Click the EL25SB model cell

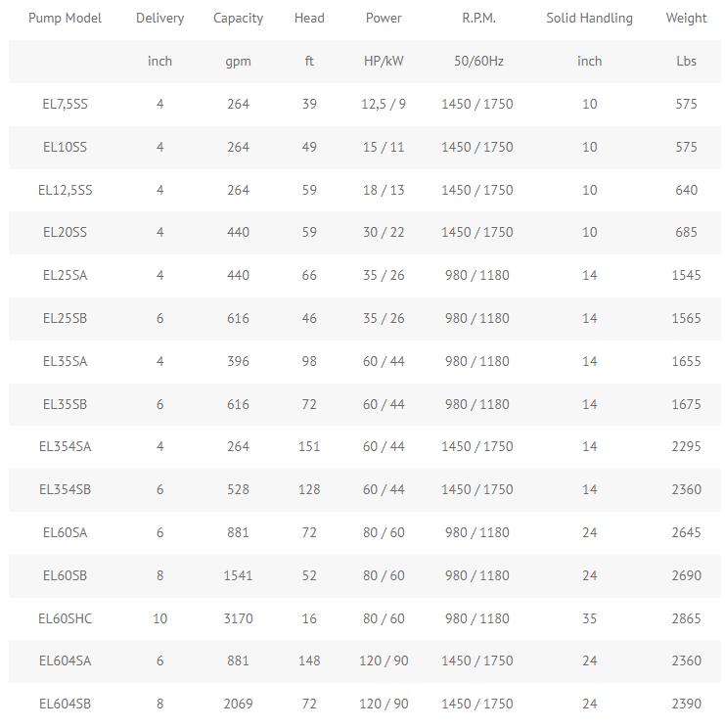click(x=65, y=319)
